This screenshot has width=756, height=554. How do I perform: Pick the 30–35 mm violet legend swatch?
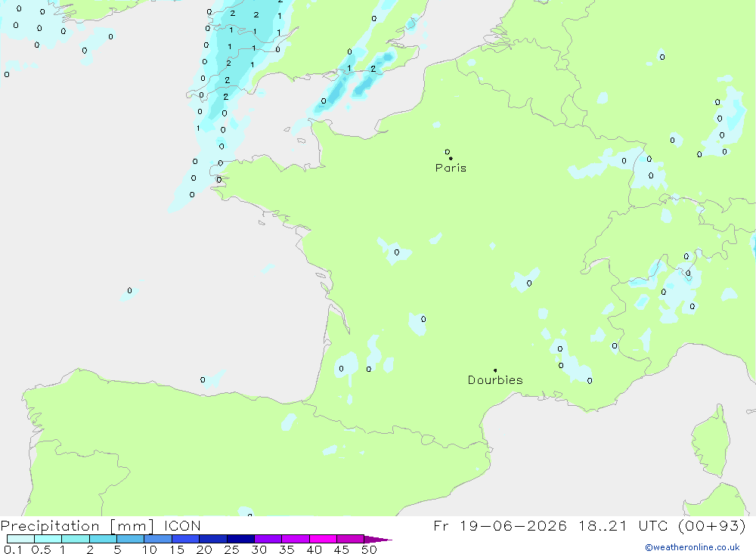[268, 539]
